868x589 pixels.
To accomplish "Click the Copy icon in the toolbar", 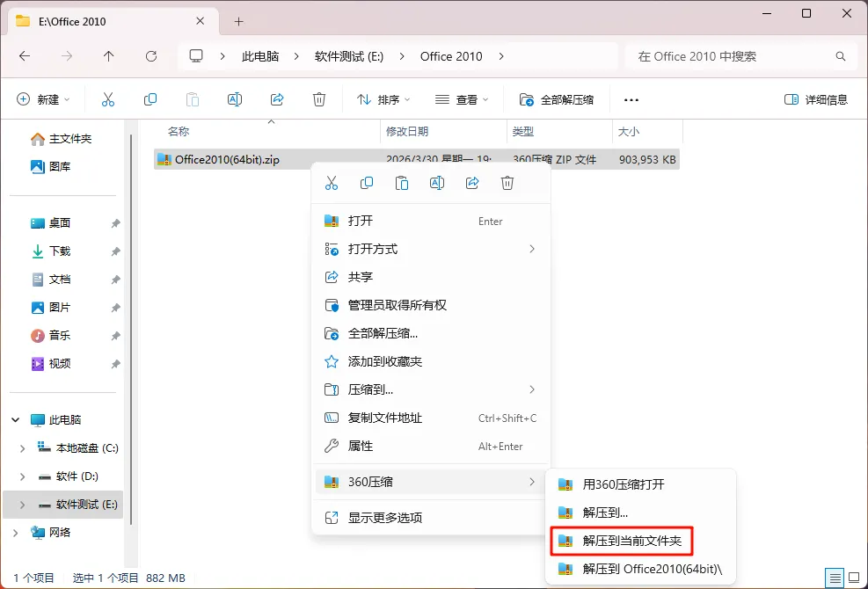I will tap(150, 99).
